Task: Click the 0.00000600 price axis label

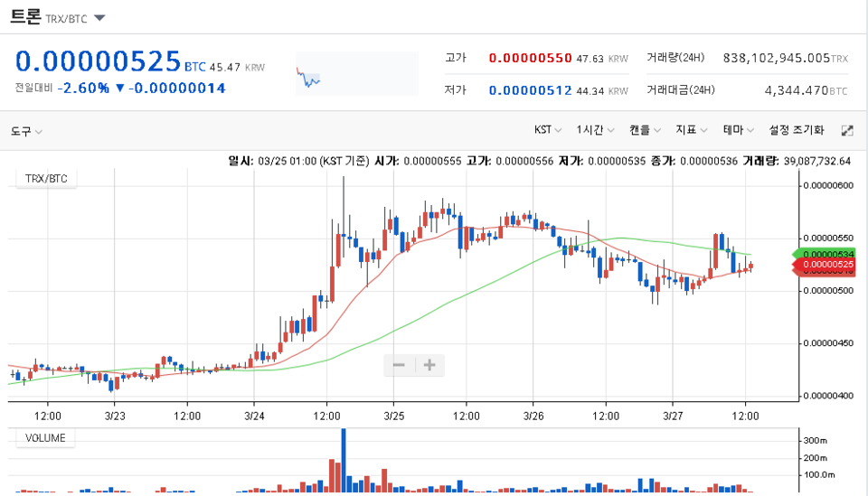Action: click(828, 186)
